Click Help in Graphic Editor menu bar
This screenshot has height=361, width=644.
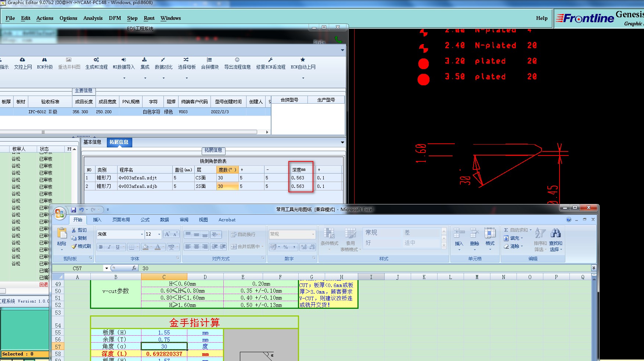(x=542, y=18)
